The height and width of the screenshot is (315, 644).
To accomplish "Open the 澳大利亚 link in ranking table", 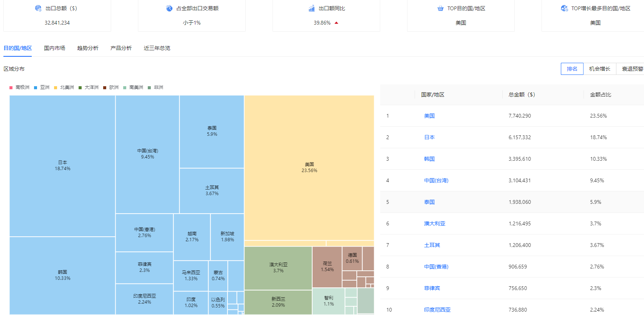I will pos(435,223).
